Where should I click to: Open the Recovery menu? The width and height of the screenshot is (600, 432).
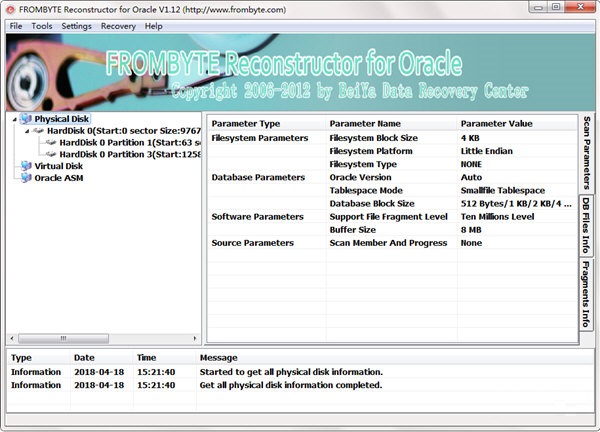(x=118, y=26)
